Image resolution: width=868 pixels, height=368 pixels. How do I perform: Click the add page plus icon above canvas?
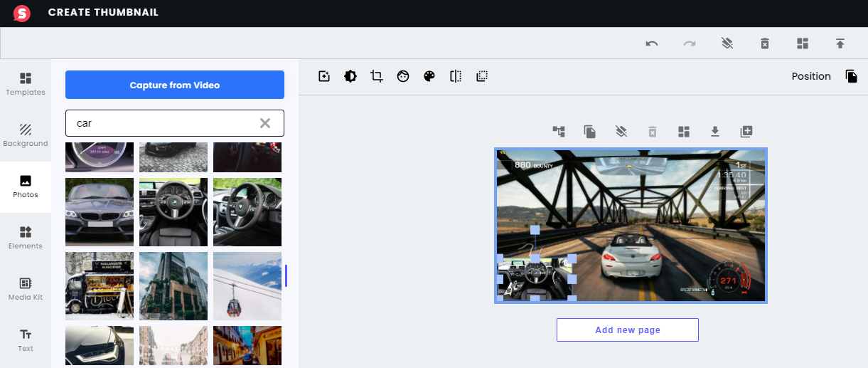point(746,131)
